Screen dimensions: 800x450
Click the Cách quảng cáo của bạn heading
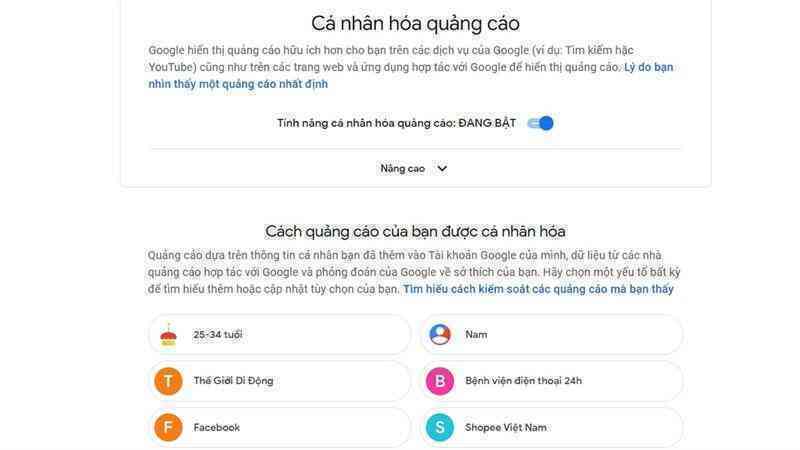(x=415, y=232)
